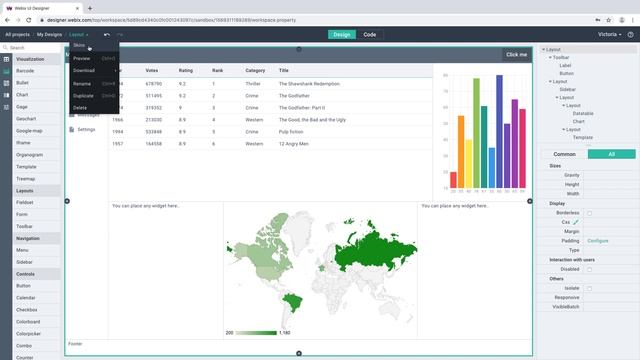
Task: Click the top resize handle of layout
Action: click(299, 49)
